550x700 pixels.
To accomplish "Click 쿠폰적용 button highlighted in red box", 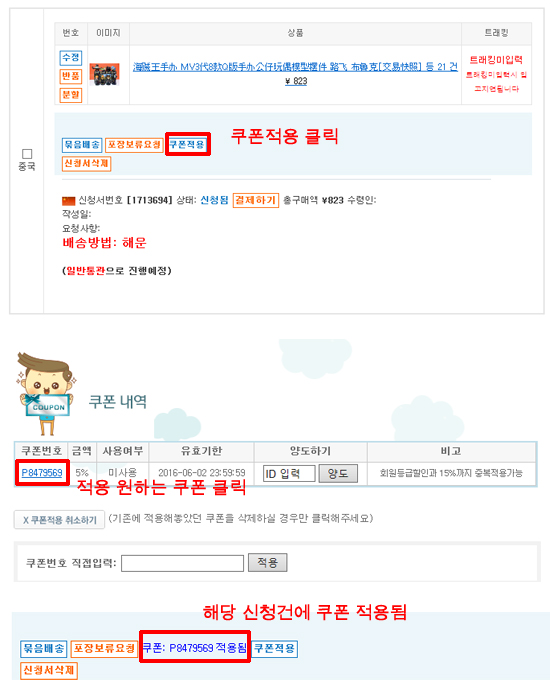I will (188, 144).
